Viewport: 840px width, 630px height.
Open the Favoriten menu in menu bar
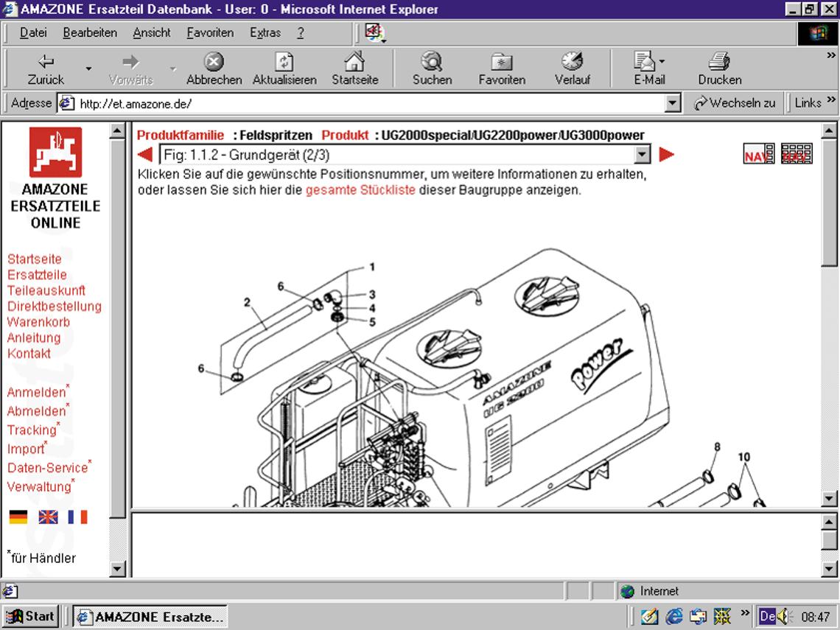(x=210, y=33)
